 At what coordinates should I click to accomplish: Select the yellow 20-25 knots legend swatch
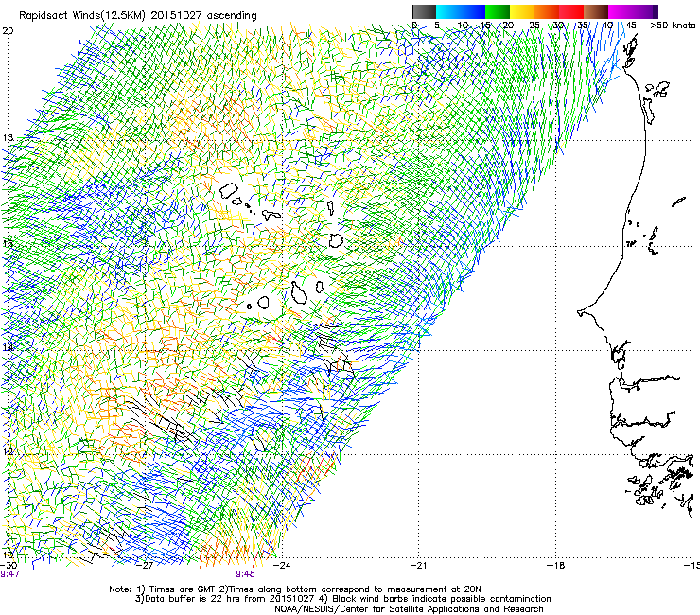pos(522,11)
